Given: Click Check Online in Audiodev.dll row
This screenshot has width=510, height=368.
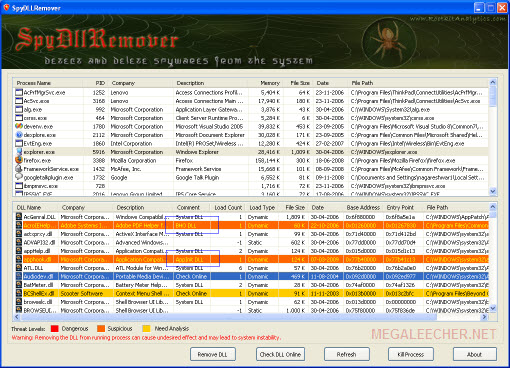Looking at the screenshot, I should [x=192, y=276].
